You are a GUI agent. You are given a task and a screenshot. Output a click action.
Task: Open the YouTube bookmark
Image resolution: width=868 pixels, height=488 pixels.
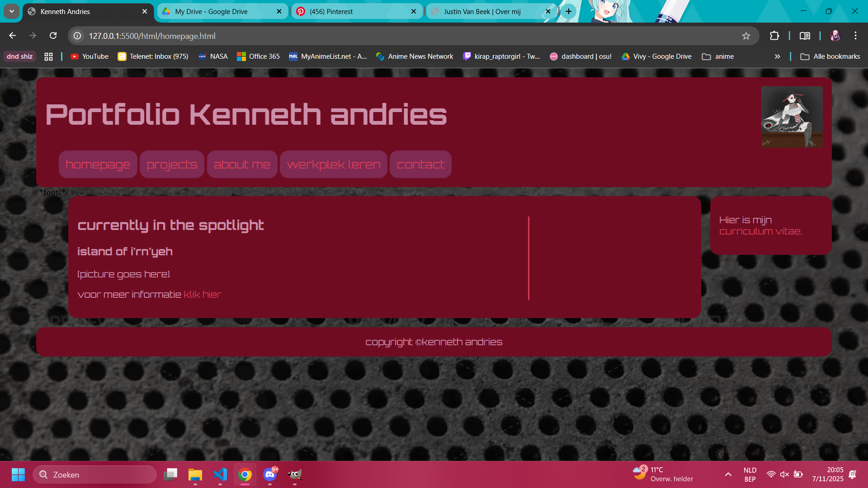coord(90,56)
